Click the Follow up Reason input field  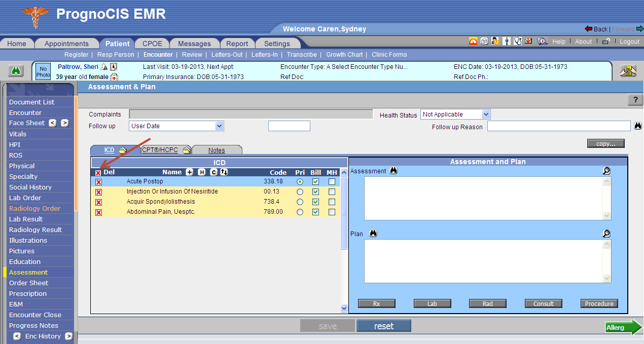click(559, 126)
